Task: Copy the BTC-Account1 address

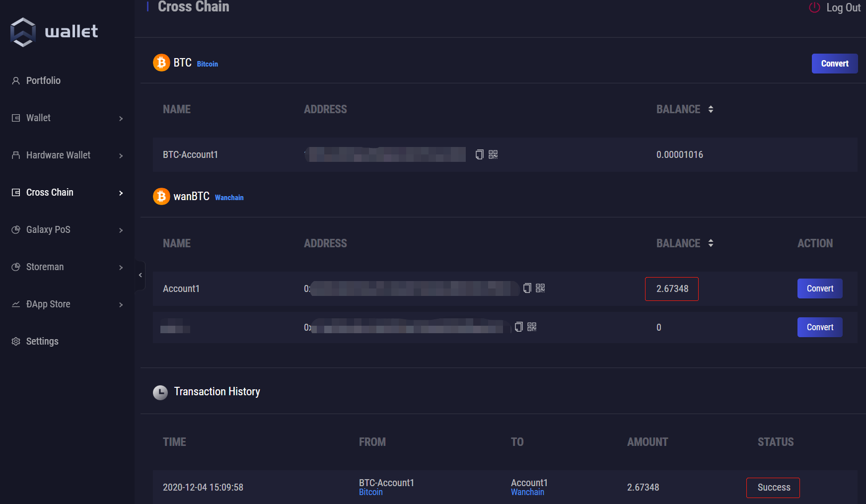Action: 479,154
